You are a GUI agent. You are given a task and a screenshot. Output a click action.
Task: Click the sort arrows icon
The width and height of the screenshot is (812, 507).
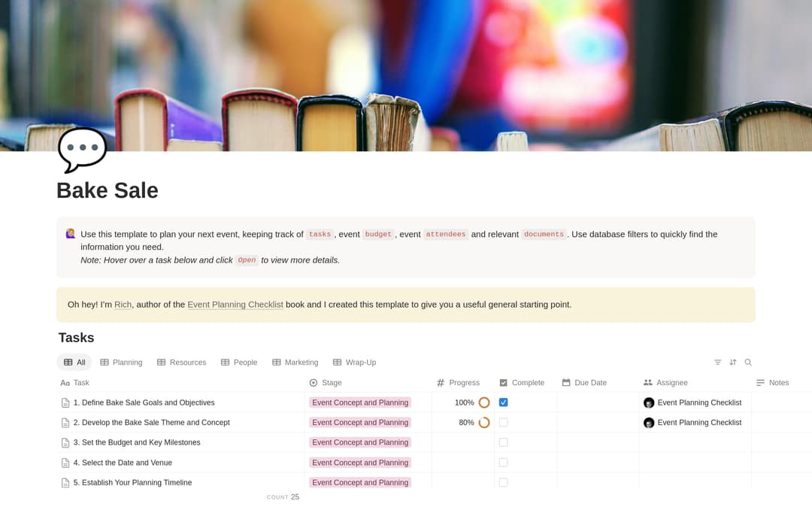tap(733, 363)
